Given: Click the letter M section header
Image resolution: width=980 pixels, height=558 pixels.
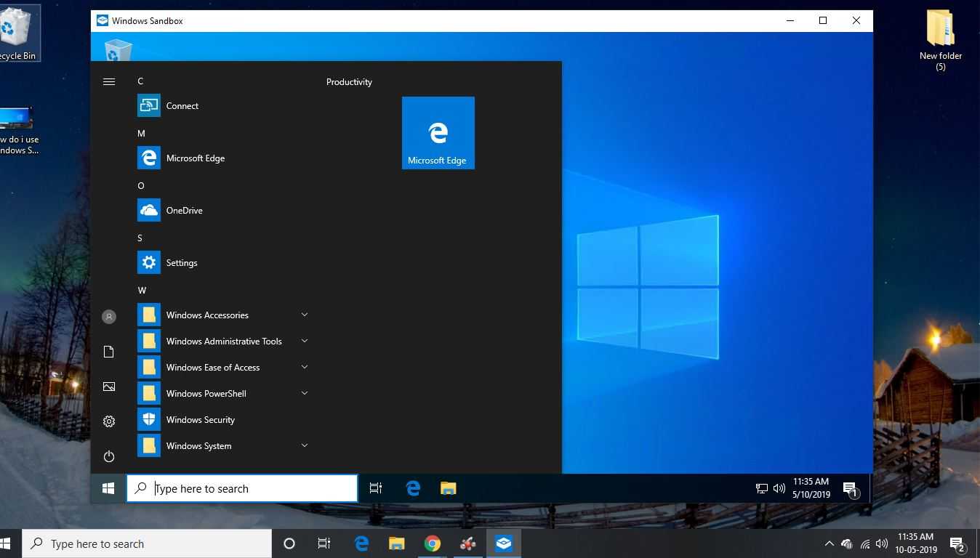Looking at the screenshot, I should 141,134.
